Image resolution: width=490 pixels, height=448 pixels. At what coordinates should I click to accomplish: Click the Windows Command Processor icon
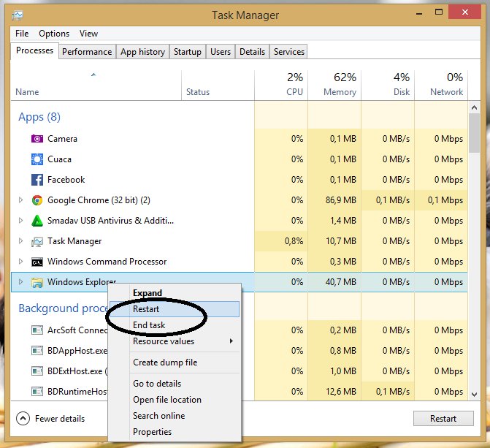click(37, 262)
